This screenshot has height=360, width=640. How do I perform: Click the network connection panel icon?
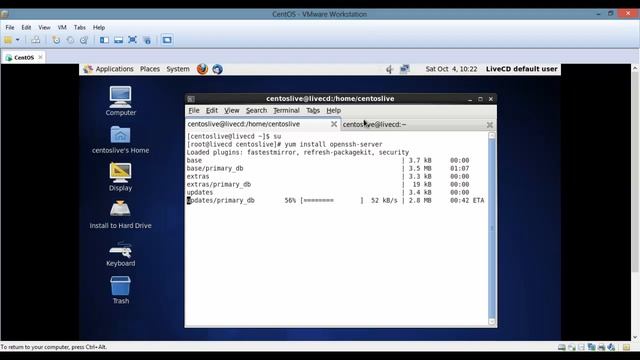tap(404, 69)
